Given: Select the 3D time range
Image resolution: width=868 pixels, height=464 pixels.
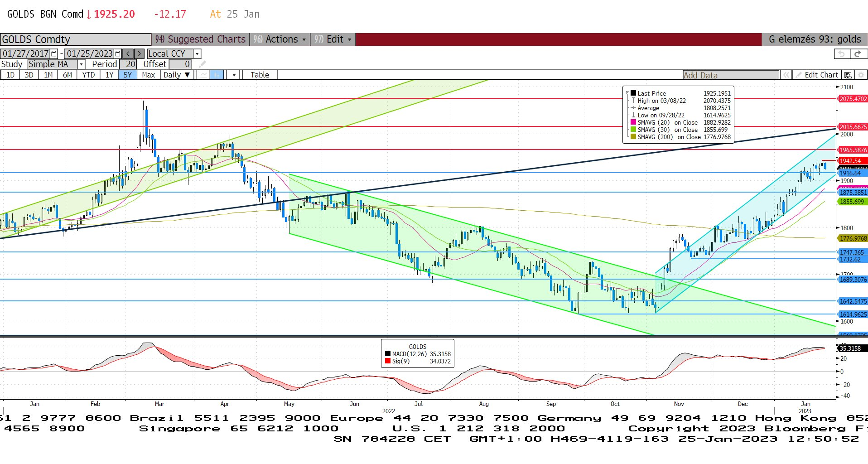Looking at the screenshot, I should 29,75.
